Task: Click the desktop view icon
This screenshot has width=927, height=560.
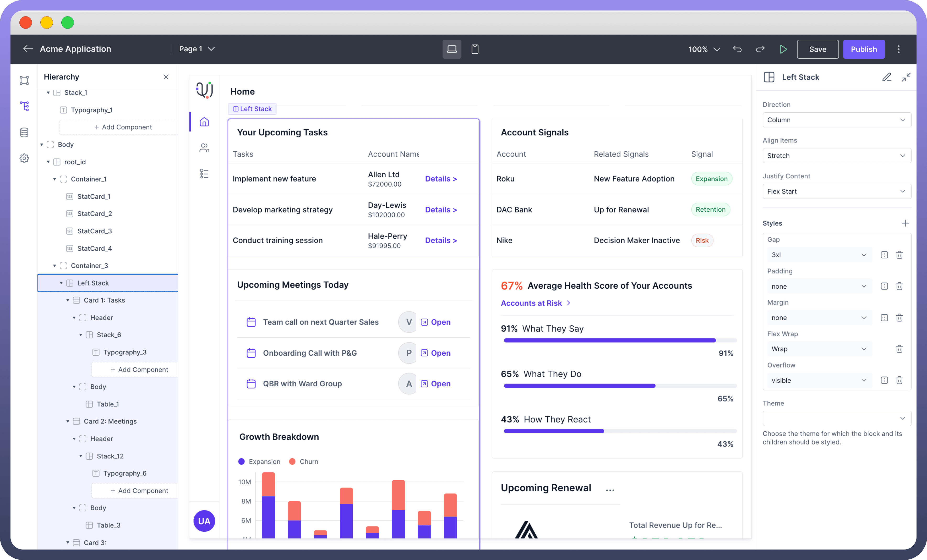Action: (x=451, y=49)
